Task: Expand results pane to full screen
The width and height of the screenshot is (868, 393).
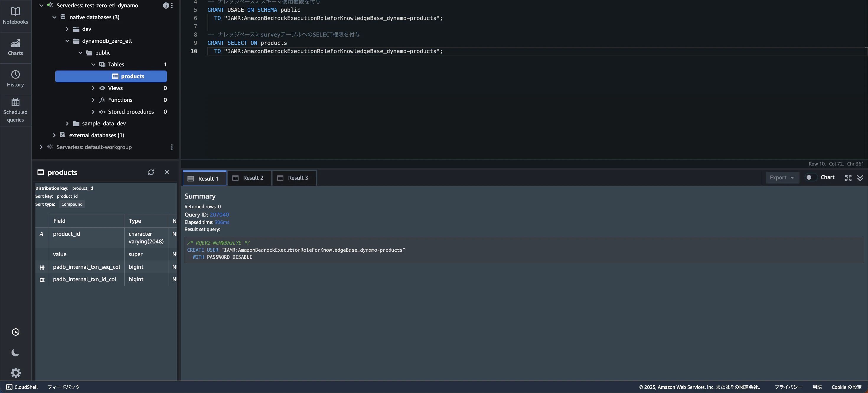Action: pos(848,178)
